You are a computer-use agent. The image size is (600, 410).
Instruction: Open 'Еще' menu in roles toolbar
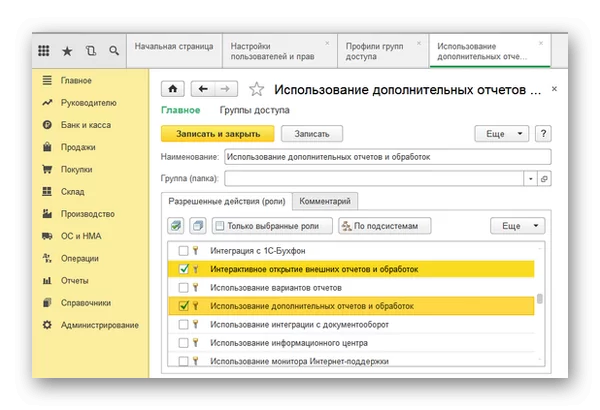pyautogui.click(x=517, y=226)
